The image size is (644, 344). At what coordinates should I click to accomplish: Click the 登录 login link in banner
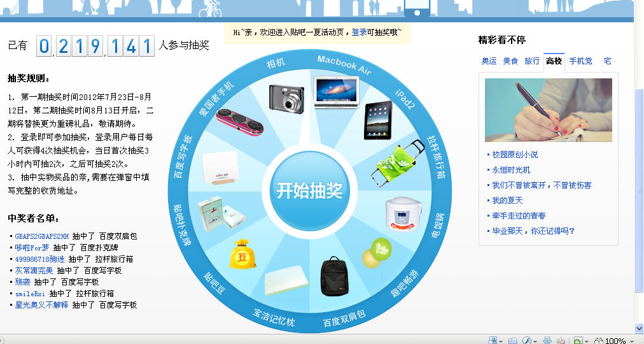(359, 32)
